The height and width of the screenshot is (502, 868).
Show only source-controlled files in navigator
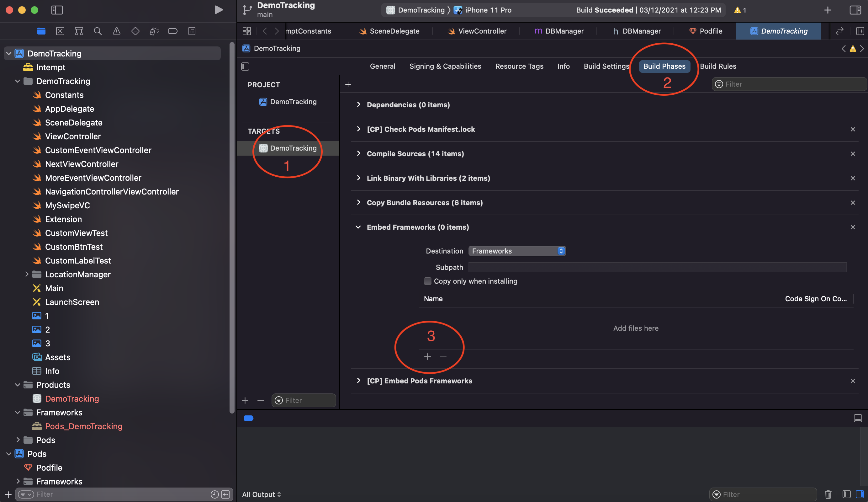(x=225, y=494)
